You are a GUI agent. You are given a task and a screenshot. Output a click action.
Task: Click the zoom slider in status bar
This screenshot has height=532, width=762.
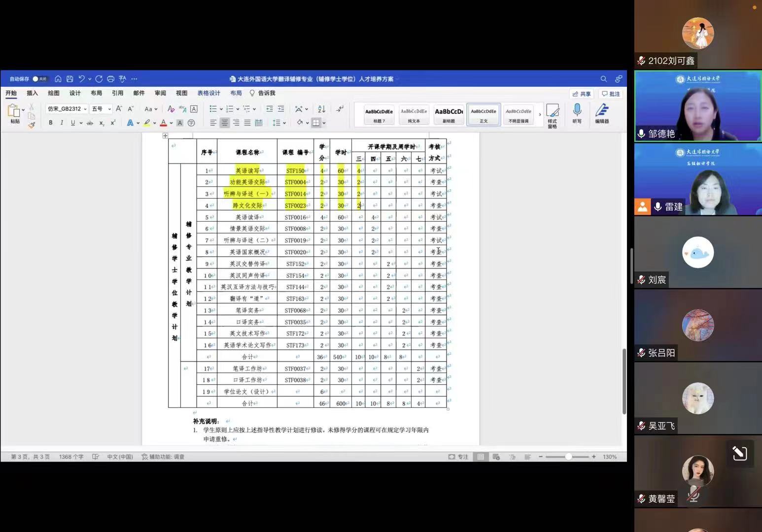click(x=568, y=457)
